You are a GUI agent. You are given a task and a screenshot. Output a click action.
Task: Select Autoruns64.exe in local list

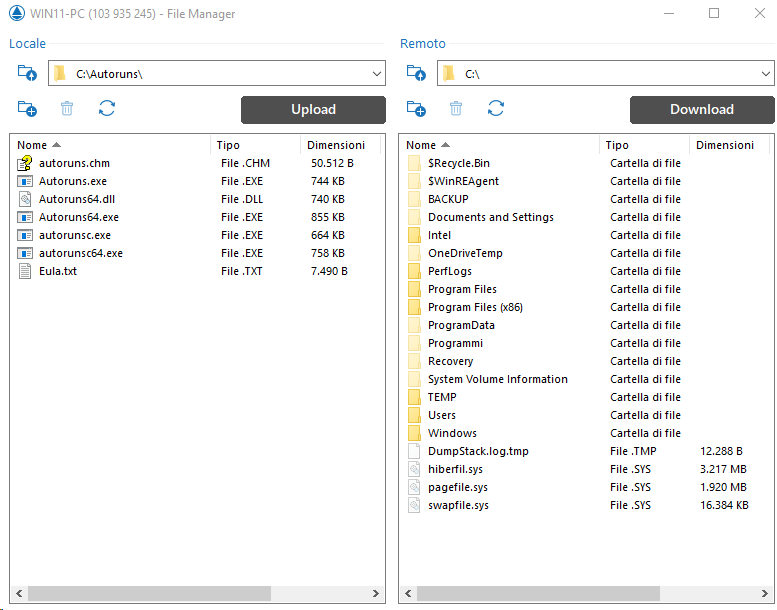(x=78, y=217)
